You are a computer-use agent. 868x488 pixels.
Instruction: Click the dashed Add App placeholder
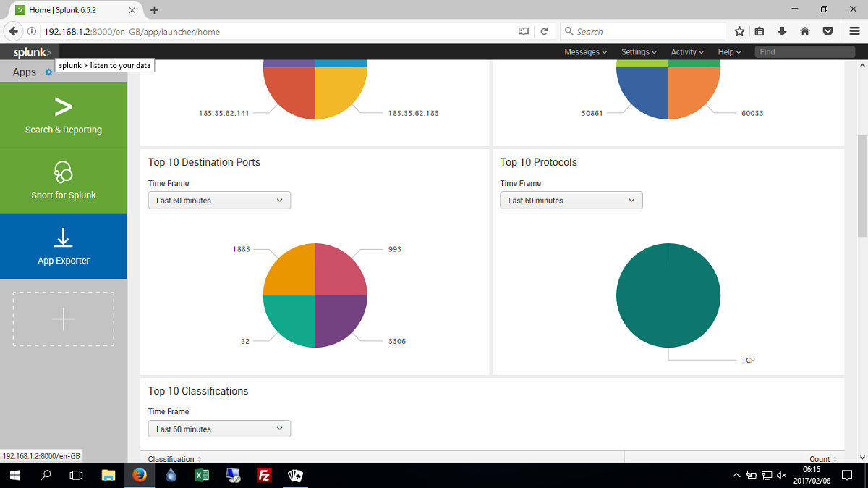tap(63, 318)
